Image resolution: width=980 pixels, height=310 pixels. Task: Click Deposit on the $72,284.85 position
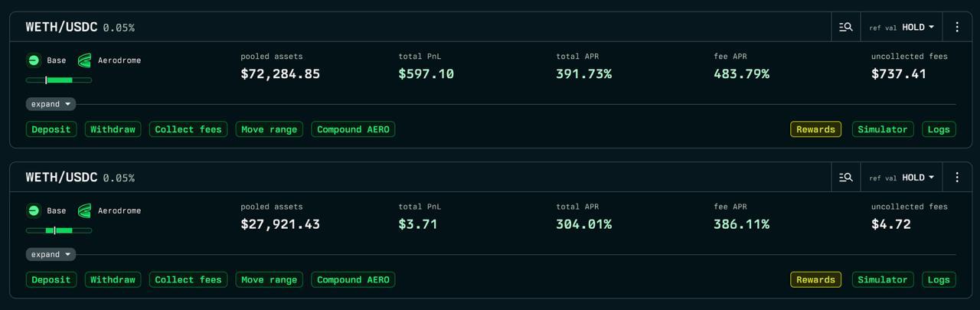point(51,129)
